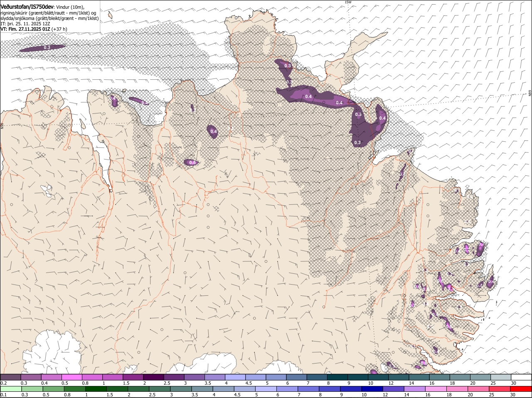Select the bright pink 0.5 swatch in upper legend
The width and height of the screenshot is (532, 398).
[x=71, y=377]
